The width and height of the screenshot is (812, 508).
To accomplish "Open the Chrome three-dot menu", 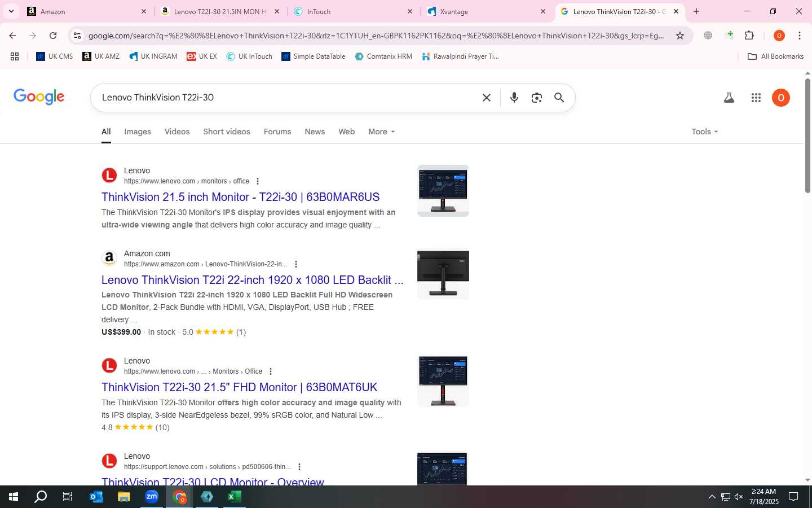I will 800,36.
